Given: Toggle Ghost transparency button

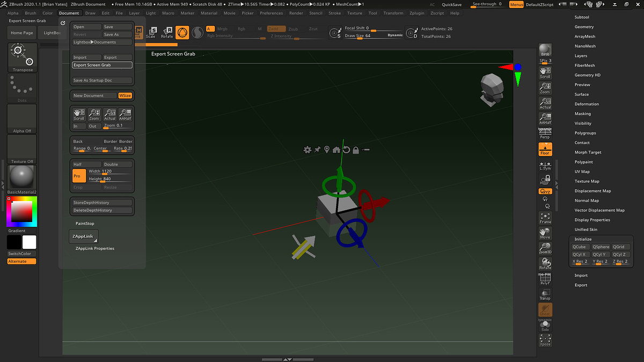Looking at the screenshot, I should 545,309.
